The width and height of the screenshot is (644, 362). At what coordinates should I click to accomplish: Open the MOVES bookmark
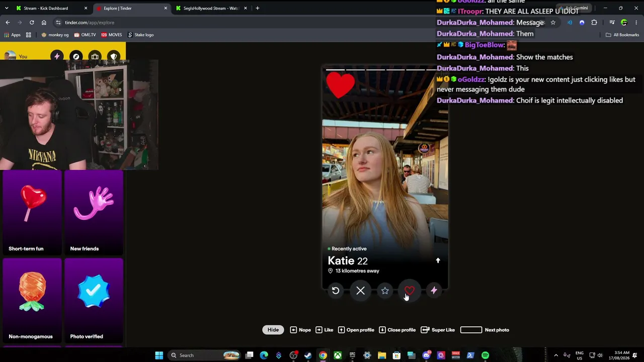pos(112,35)
